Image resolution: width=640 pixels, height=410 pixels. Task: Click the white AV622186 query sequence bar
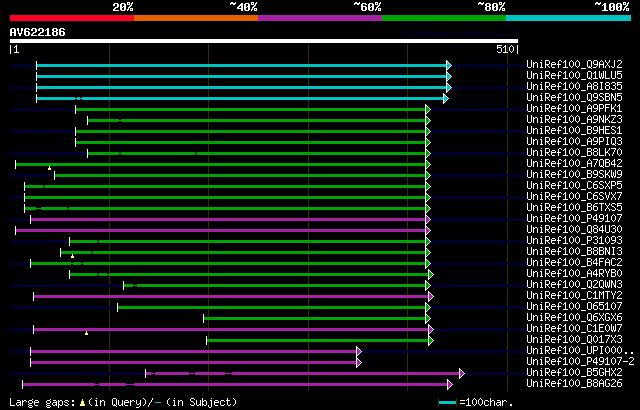point(264,41)
